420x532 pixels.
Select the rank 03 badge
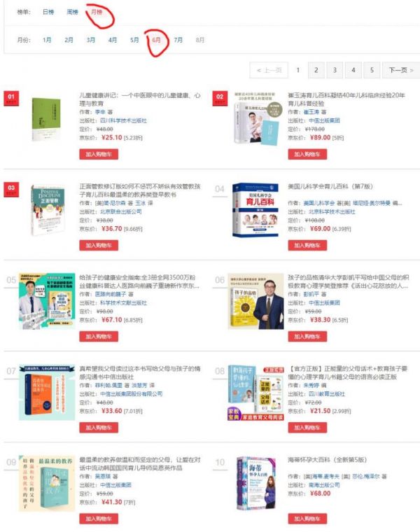click(x=11, y=189)
